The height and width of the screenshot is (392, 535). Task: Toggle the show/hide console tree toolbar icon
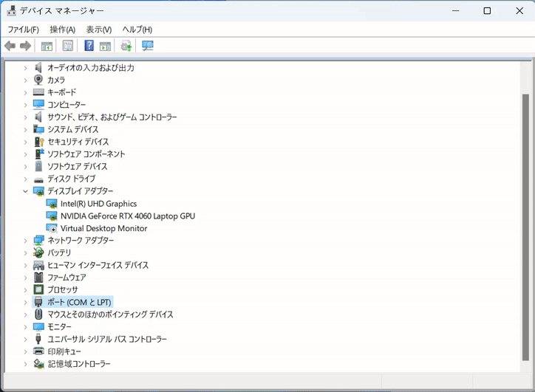47,46
